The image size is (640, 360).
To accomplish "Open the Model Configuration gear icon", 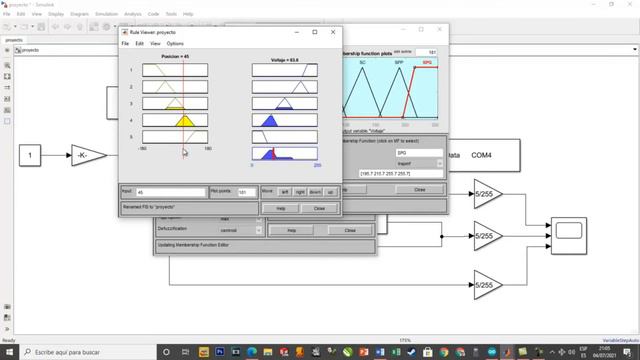I will [107, 27].
